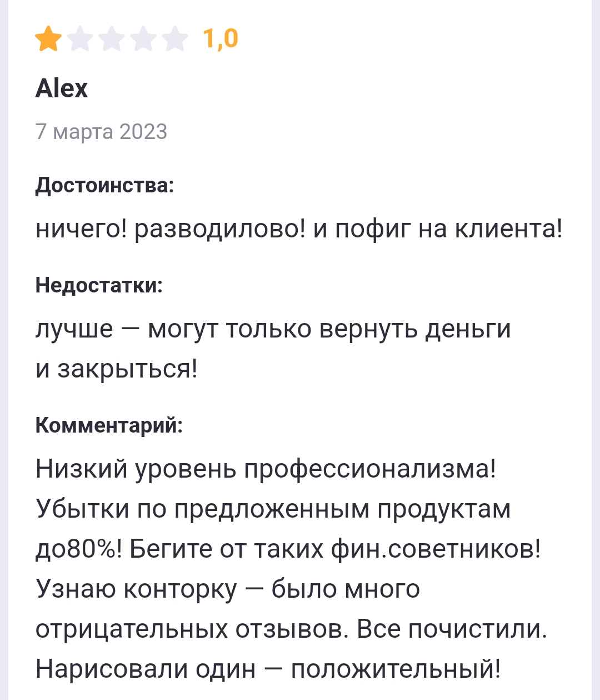Click the date 7 марта 2023
Screen dimensions: 600x700
pyautogui.click(x=101, y=132)
